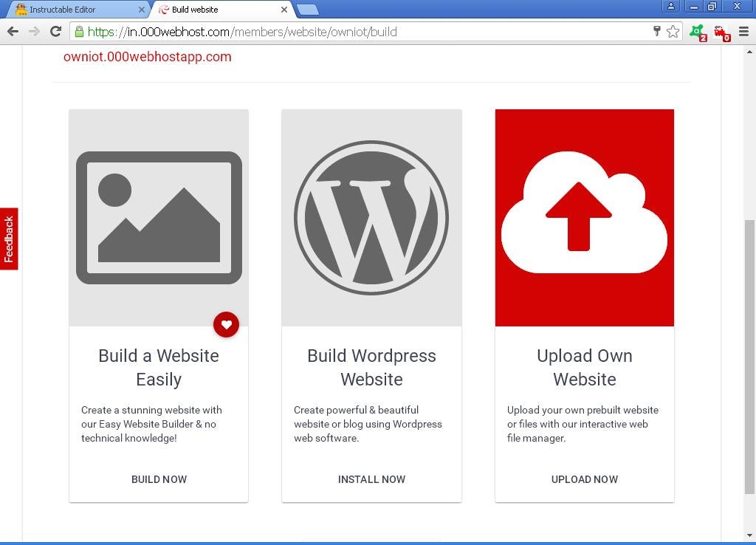Screen dimensions: 756x545
Task: Toggle the bookmark star for this page
Action: 673,32
